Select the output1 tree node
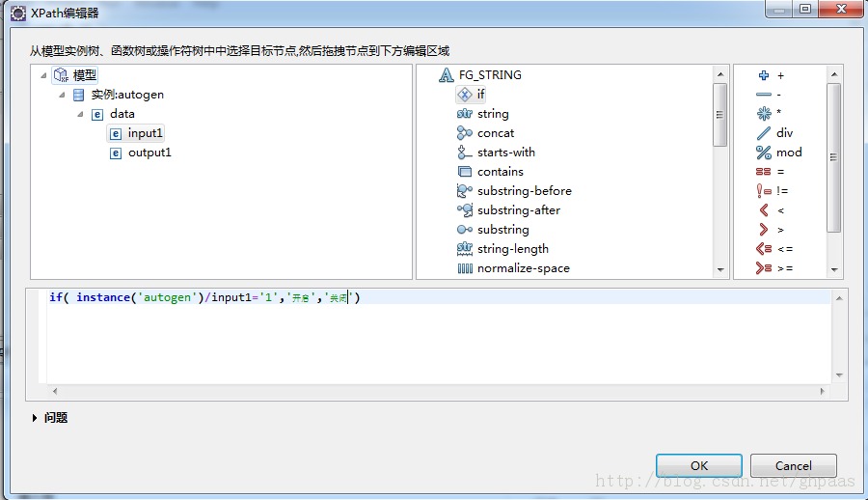Viewport: 868px width, 500px height. pyautogui.click(x=149, y=153)
